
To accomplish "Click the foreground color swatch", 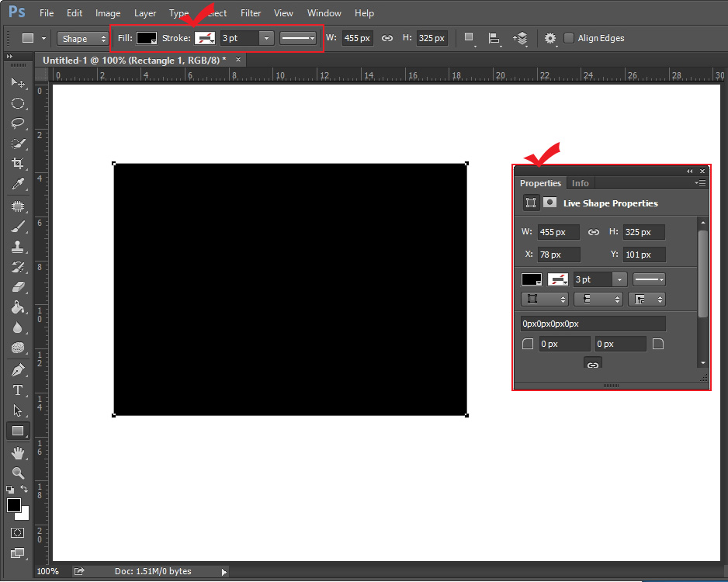I will pyautogui.click(x=14, y=505).
